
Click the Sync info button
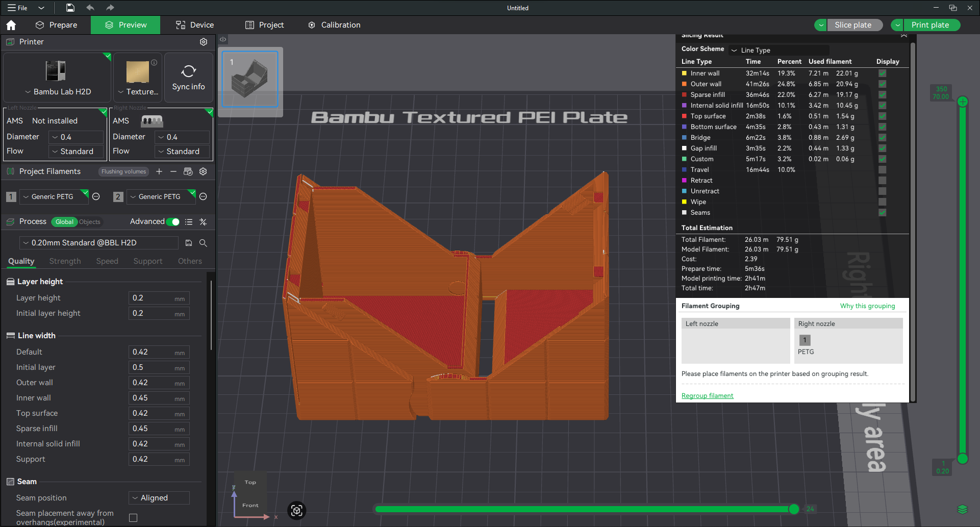tap(189, 78)
